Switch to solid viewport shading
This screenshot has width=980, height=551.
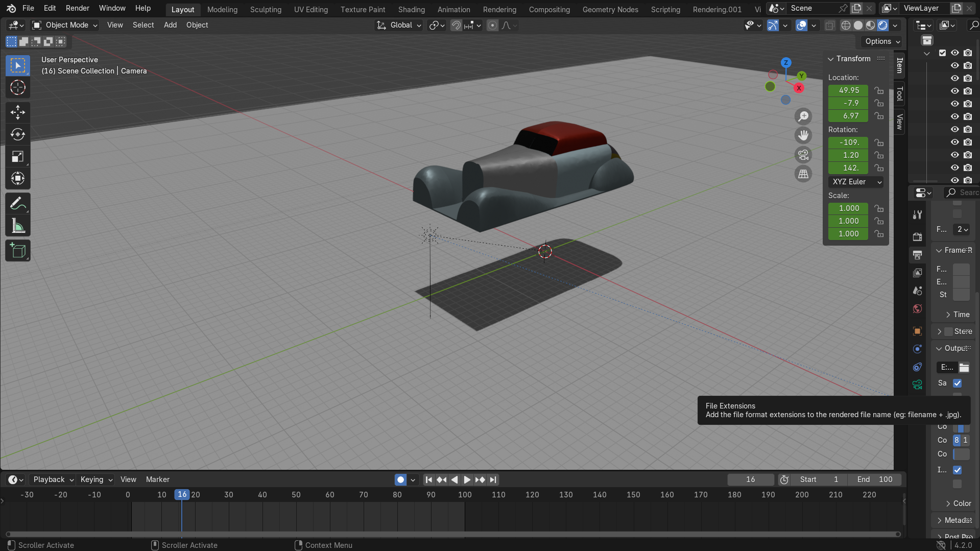click(858, 25)
